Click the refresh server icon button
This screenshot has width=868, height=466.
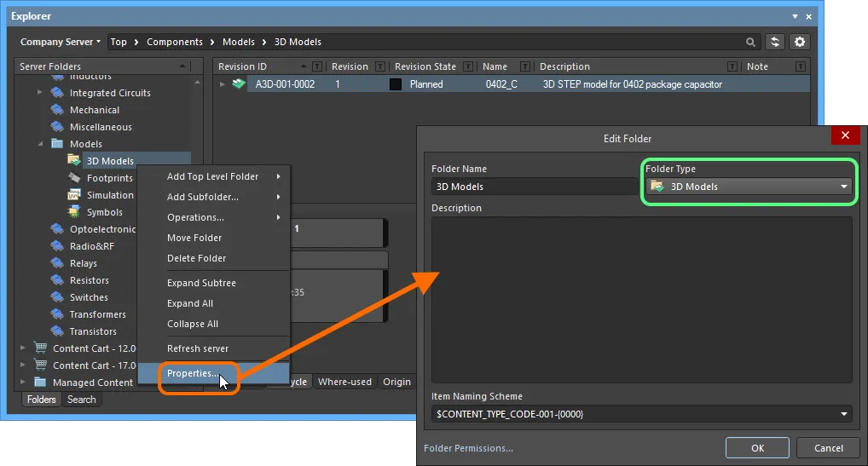coord(775,42)
